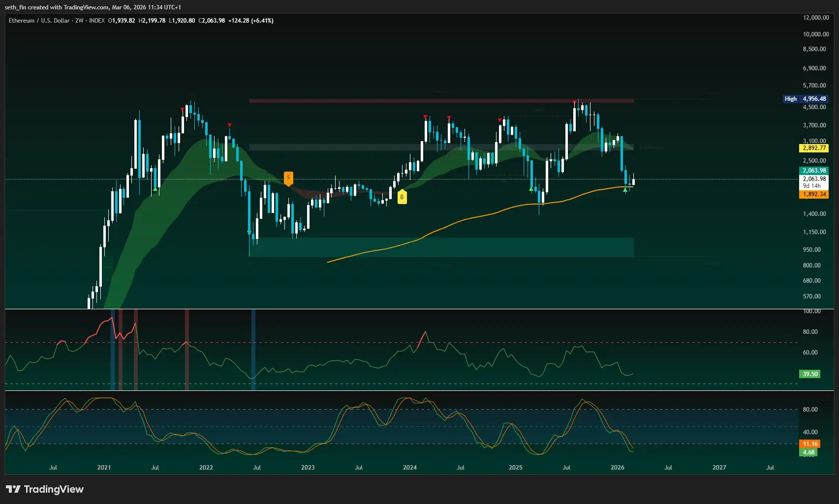The width and height of the screenshot is (839, 504).
Task: Click 950.00 on the price axis
Action: (x=812, y=250)
